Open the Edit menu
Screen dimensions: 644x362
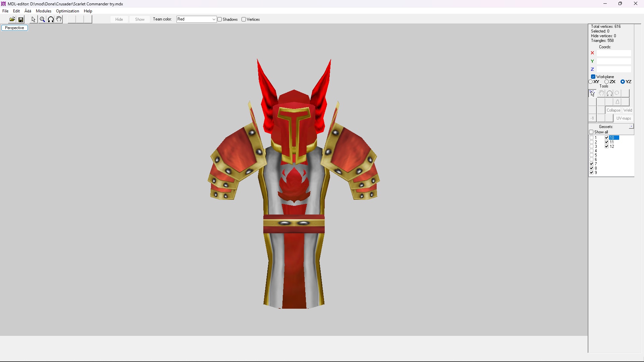(16, 11)
